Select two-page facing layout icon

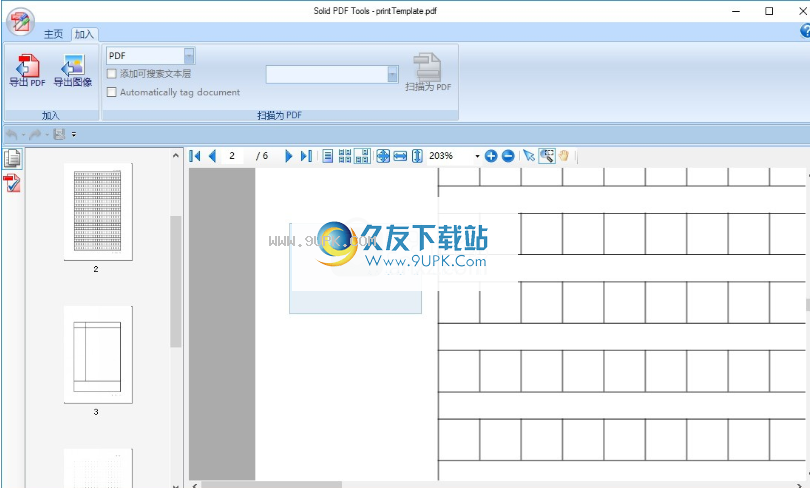point(345,156)
